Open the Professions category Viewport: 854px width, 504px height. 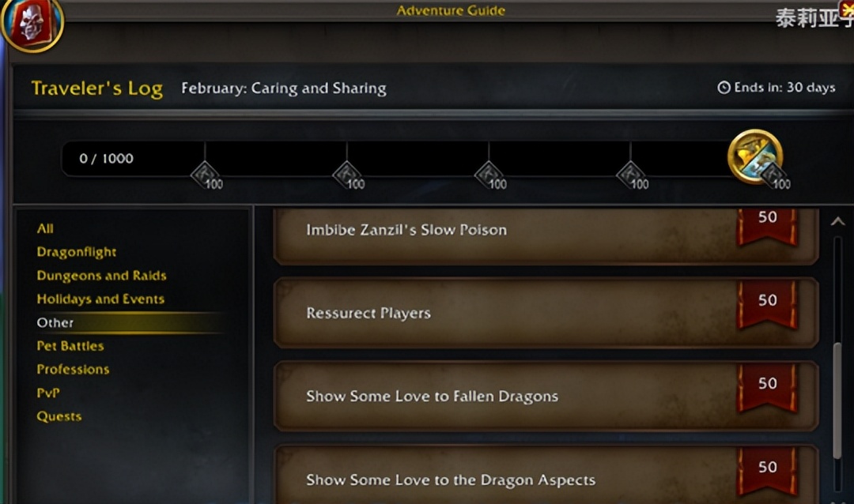[x=73, y=369]
